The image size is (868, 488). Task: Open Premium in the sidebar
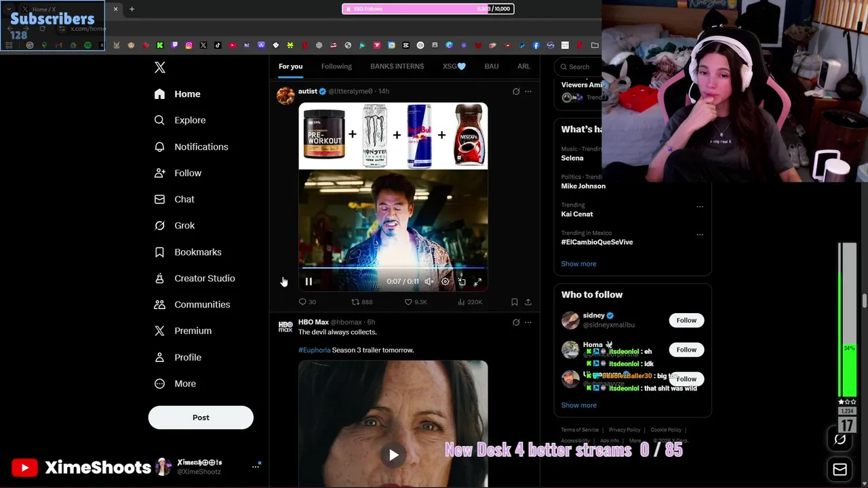[x=183, y=331]
